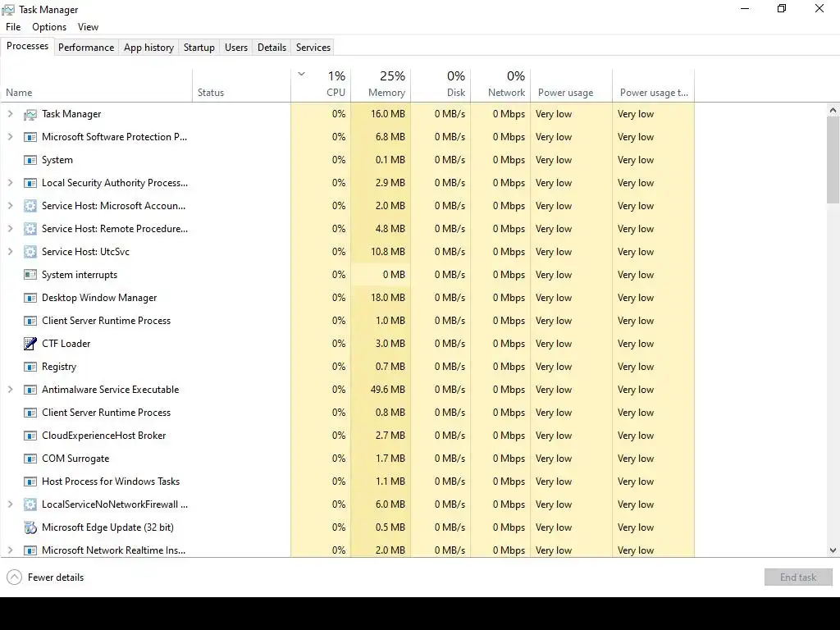
Task: Expand Service Host: Microsoft Account row
Action: (10, 206)
